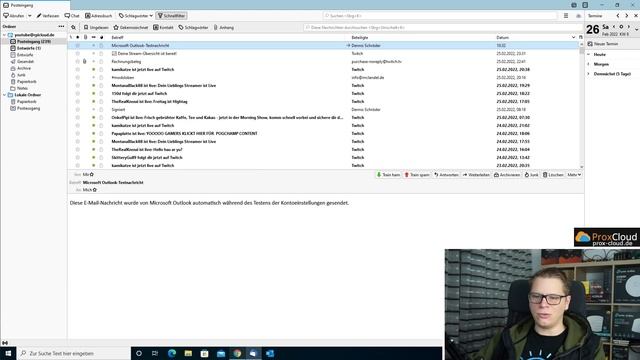Open the Postausgang outbox folder

point(28,109)
